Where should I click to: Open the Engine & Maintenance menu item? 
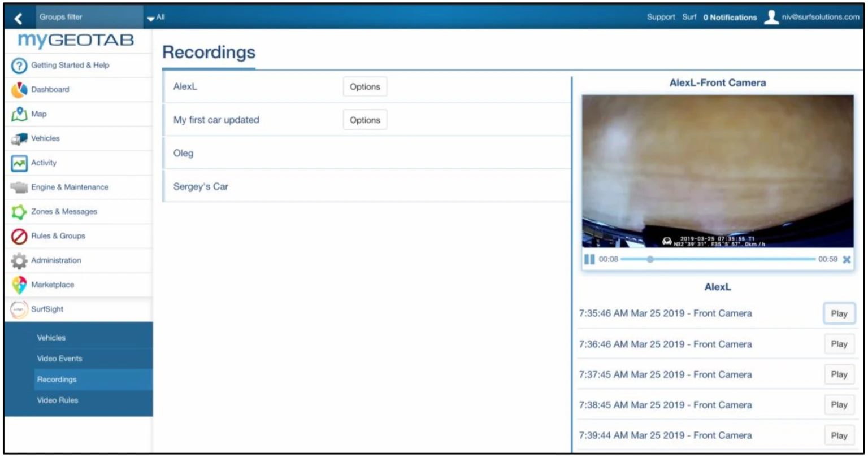tap(78, 187)
